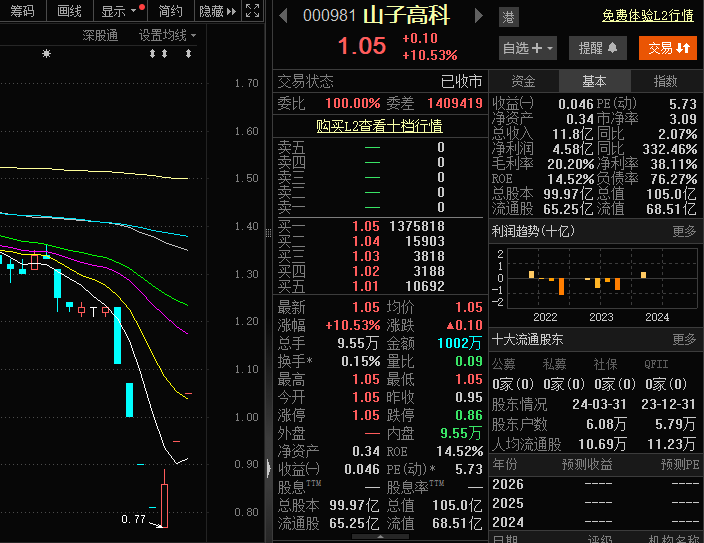Click the 委差 1409419 value

(x=455, y=103)
